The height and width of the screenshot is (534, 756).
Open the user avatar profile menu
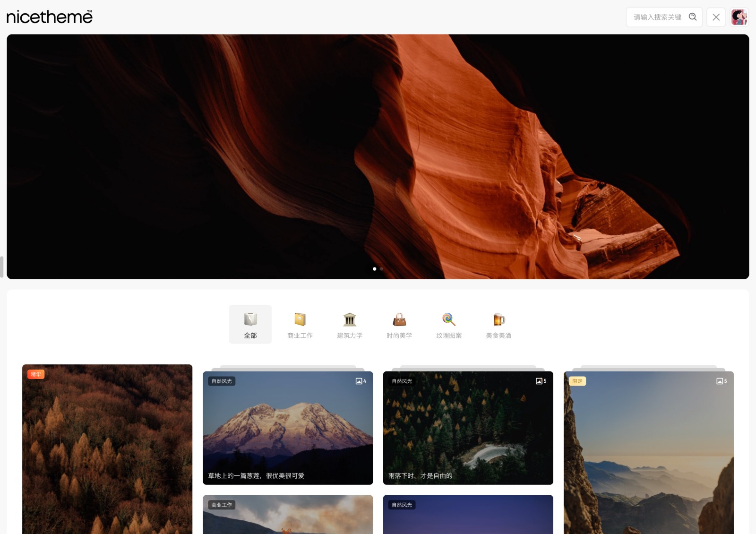tap(739, 17)
